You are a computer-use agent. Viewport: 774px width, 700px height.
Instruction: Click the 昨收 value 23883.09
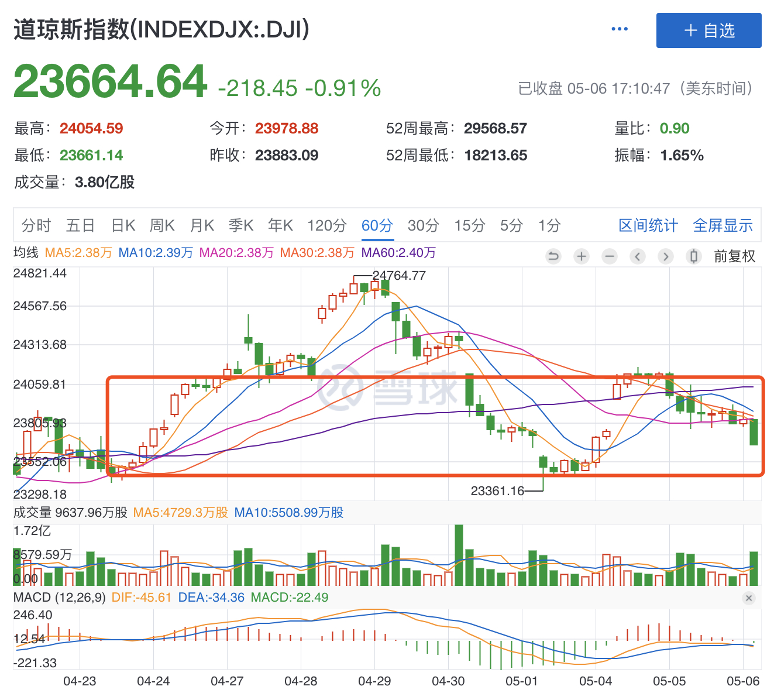tap(287, 155)
